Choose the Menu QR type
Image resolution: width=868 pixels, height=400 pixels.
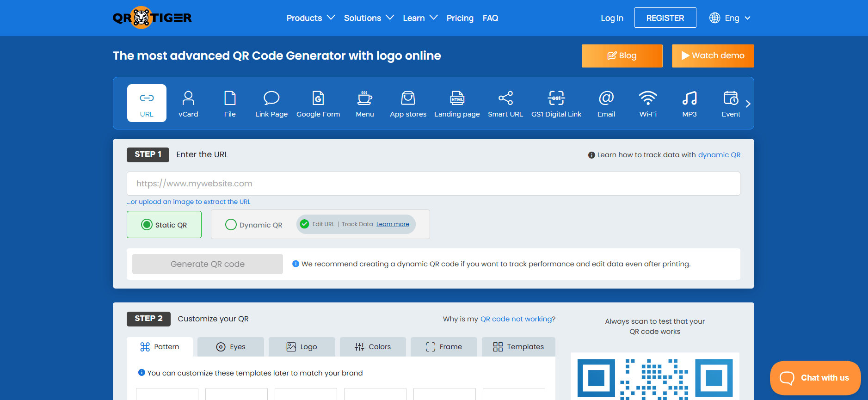tap(365, 103)
